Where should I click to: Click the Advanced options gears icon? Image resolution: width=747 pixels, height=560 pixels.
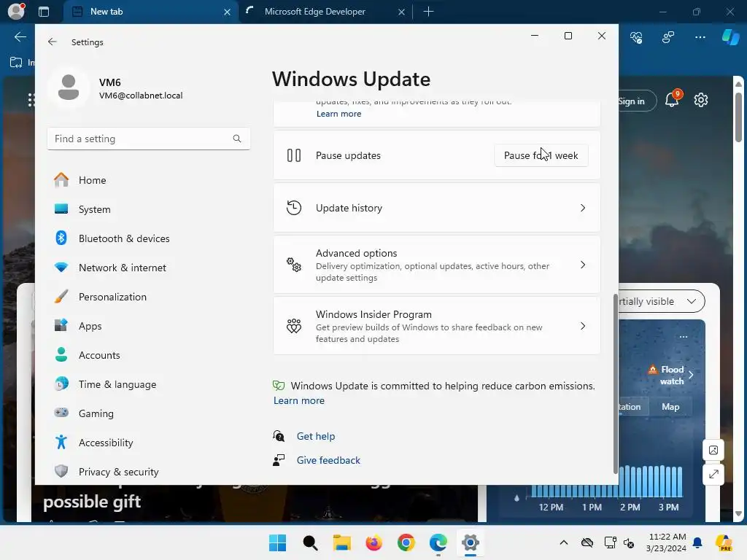coord(294,265)
